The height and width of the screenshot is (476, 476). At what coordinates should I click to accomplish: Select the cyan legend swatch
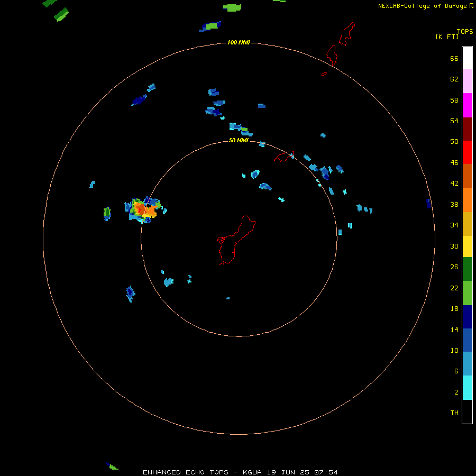(467, 388)
